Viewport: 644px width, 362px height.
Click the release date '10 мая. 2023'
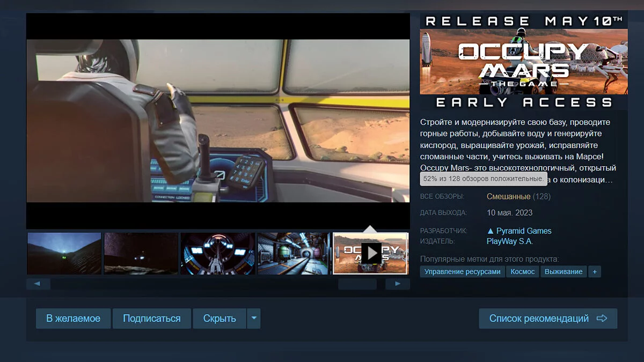pos(509,212)
